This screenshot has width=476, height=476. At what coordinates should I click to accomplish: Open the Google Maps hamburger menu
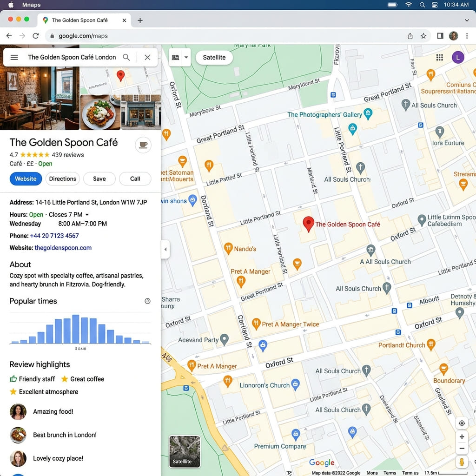pyautogui.click(x=14, y=57)
